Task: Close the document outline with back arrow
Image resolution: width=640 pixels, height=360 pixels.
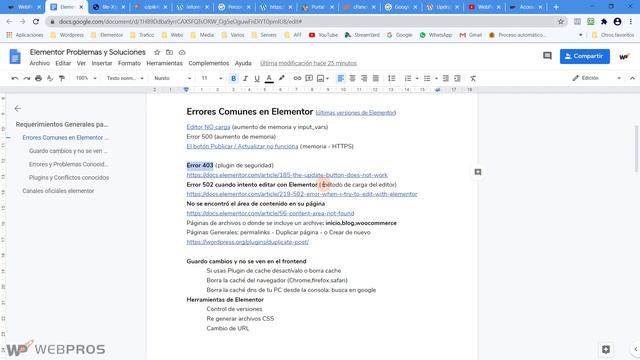Action: 18,108
